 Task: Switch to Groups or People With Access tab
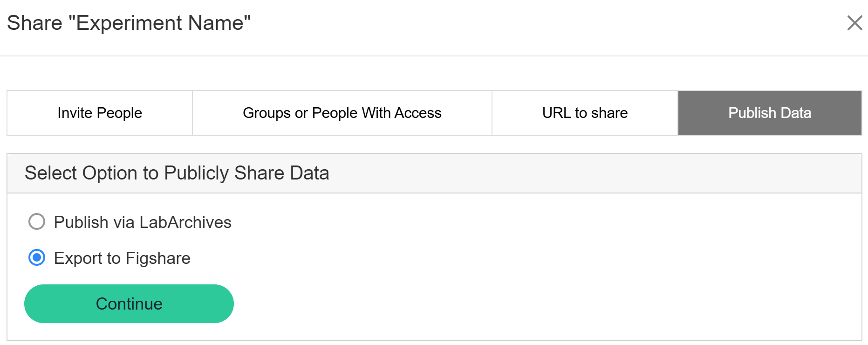coord(342,113)
